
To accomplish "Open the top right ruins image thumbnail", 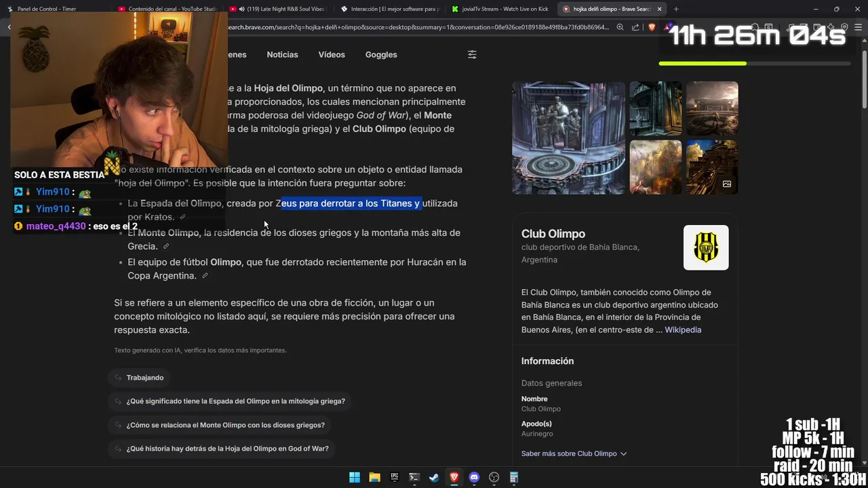I will click(x=712, y=108).
